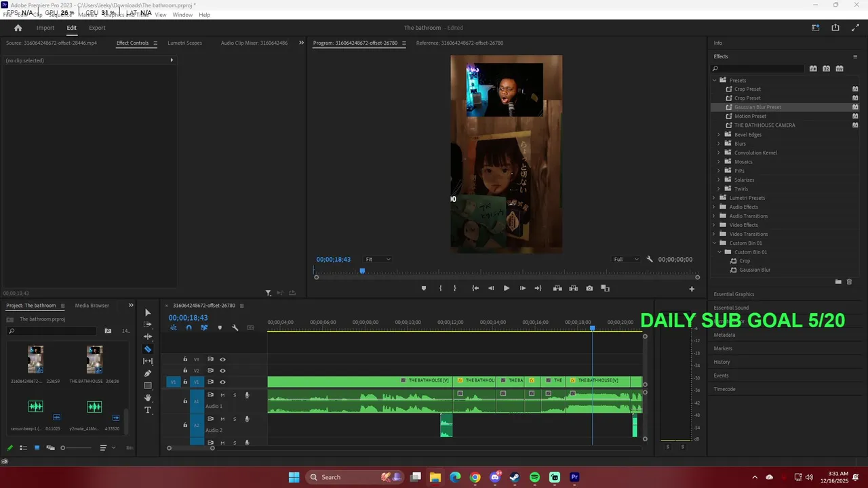This screenshot has height=488, width=868.
Task: Select the Selection tool arrow
Action: click(148, 312)
